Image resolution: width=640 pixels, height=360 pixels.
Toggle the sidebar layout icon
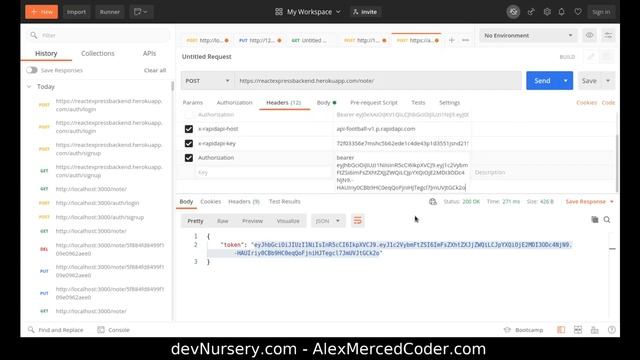tap(561, 330)
